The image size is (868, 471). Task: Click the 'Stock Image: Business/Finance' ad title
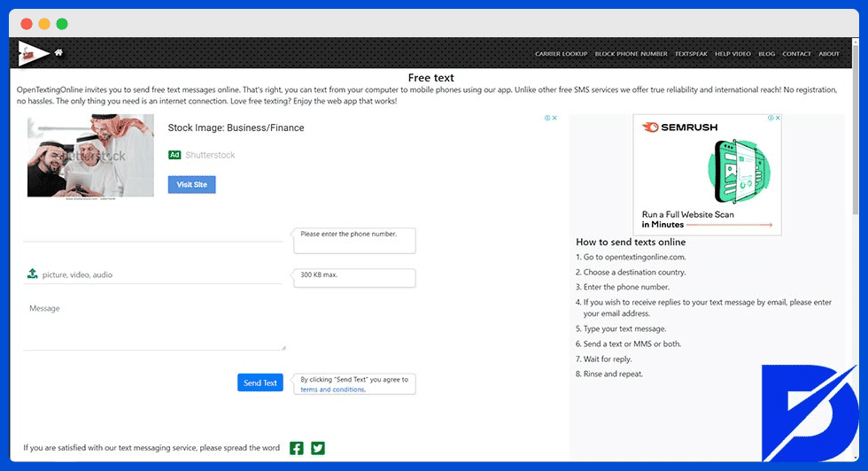(236, 127)
